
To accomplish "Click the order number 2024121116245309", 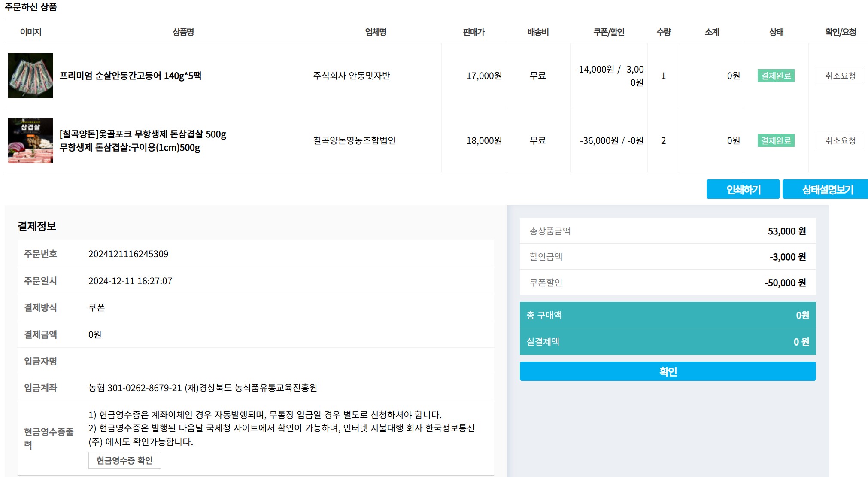I will (x=129, y=254).
